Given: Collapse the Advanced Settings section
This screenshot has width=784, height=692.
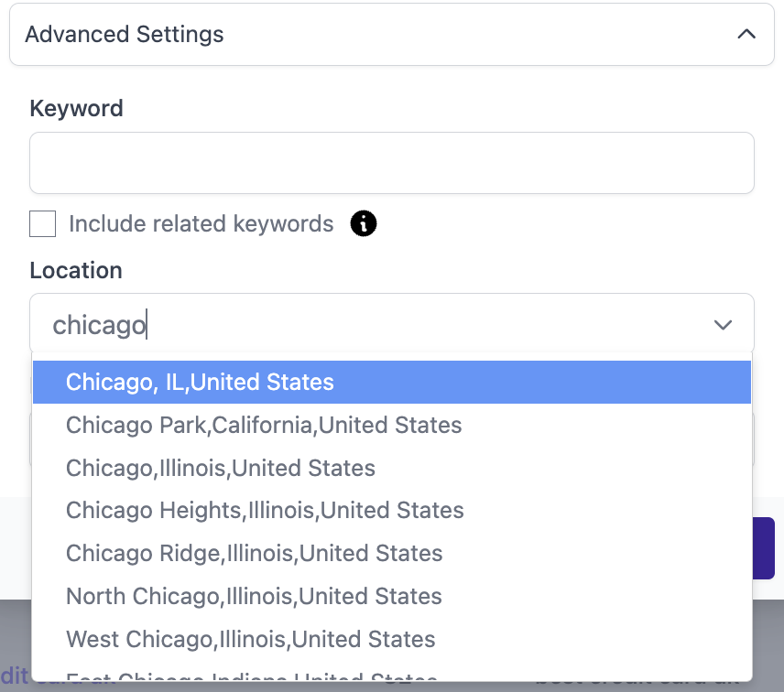Looking at the screenshot, I should [x=391, y=35].
